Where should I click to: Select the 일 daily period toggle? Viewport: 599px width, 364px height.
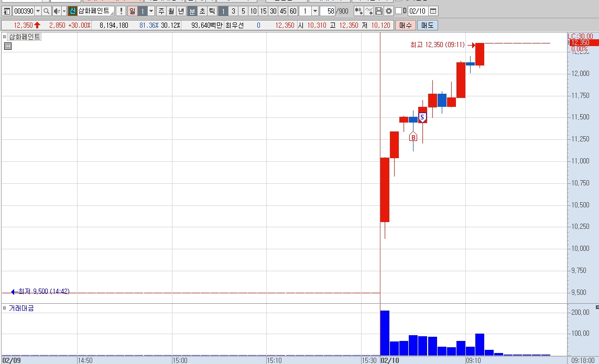click(132, 11)
